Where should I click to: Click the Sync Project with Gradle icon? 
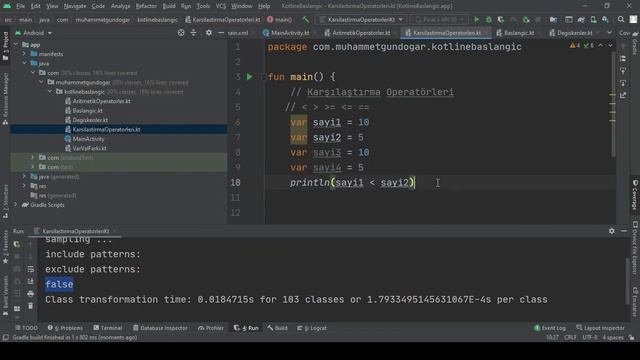click(581, 19)
